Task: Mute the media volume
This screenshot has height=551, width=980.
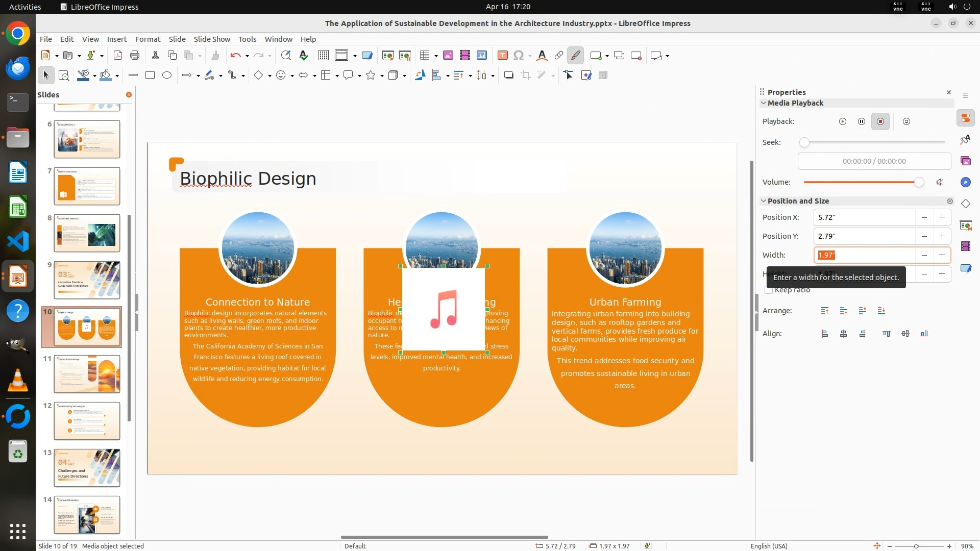Action: click(940, 182)
